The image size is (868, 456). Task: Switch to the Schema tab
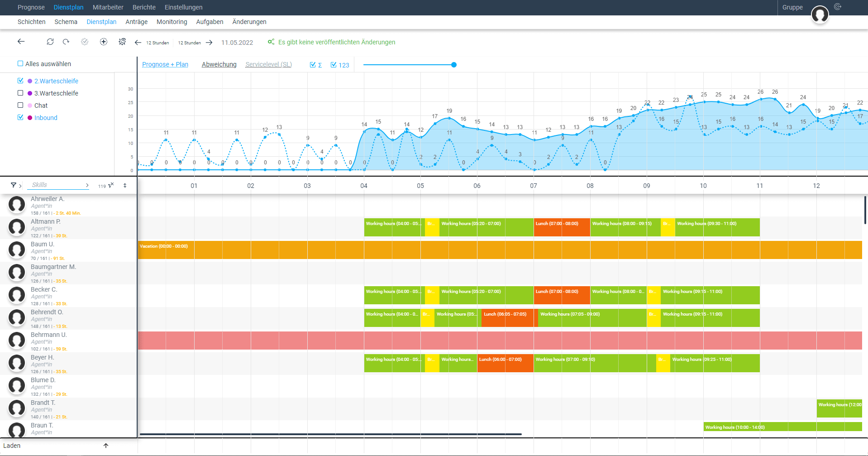[x=66, y=22]
